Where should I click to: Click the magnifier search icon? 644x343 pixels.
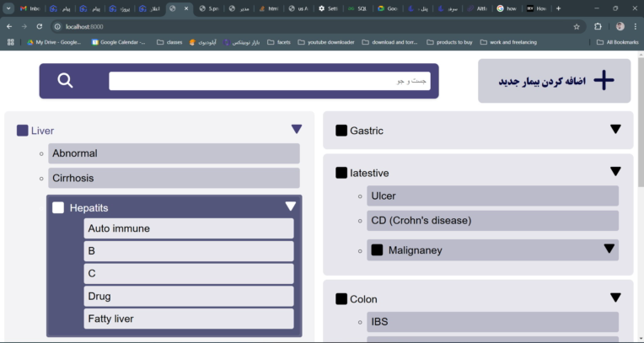click(65, 81)
